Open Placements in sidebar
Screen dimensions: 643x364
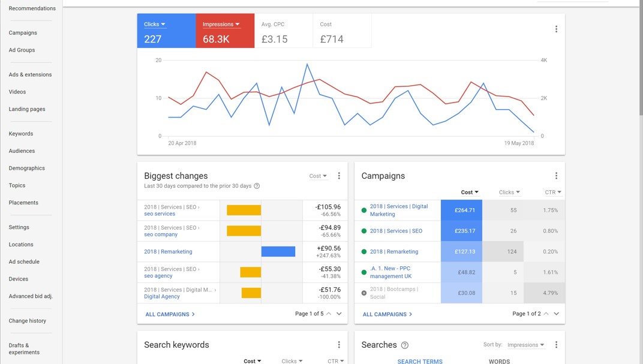point(23,203)
